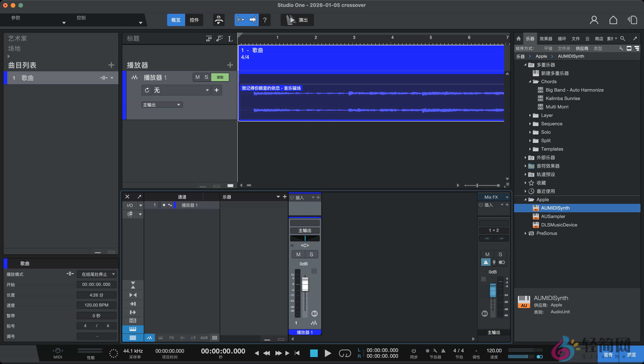Open the 主输出 output routing dropdown
The image size is (644, 364).
(162, 104)
